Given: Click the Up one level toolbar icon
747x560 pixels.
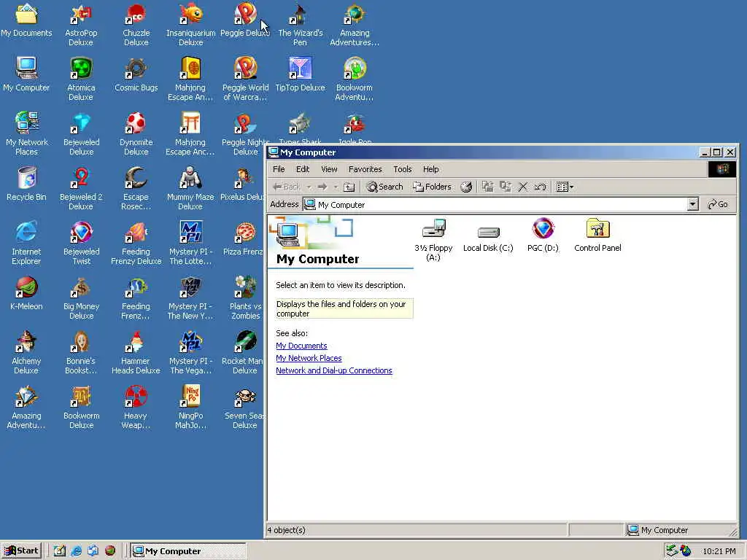Looking at the screenshot, I should 349,187.
